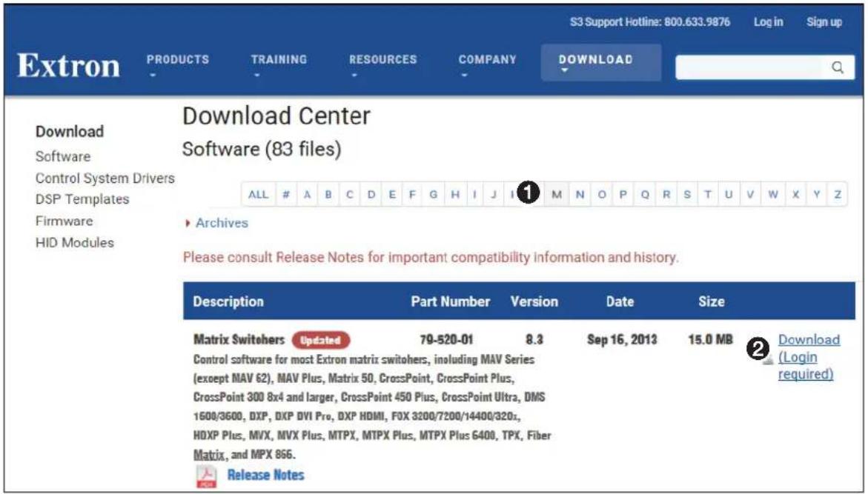Open Software in the sidebar

coord(62,156)
